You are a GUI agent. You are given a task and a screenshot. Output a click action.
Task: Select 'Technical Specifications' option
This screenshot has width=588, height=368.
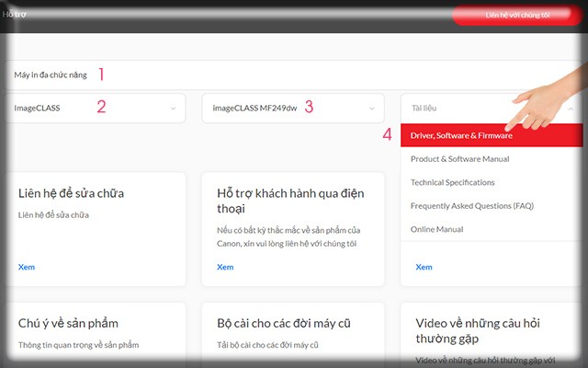[x=492, y=182]
